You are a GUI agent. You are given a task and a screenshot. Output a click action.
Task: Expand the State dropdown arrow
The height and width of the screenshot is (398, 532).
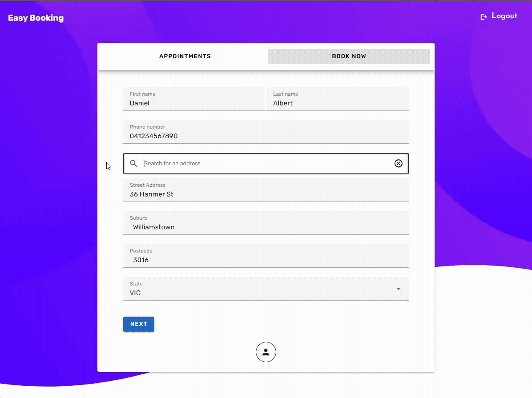point(398,289)
